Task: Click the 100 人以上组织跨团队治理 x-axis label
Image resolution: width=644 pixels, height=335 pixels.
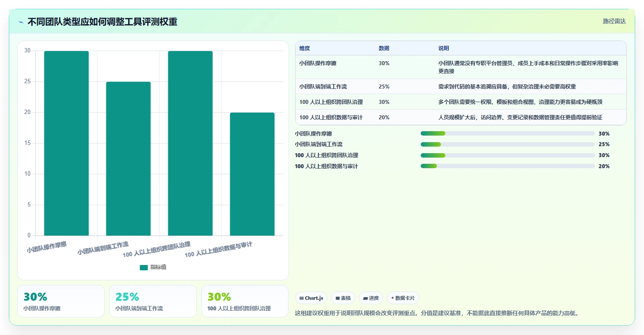Action: 157,249
